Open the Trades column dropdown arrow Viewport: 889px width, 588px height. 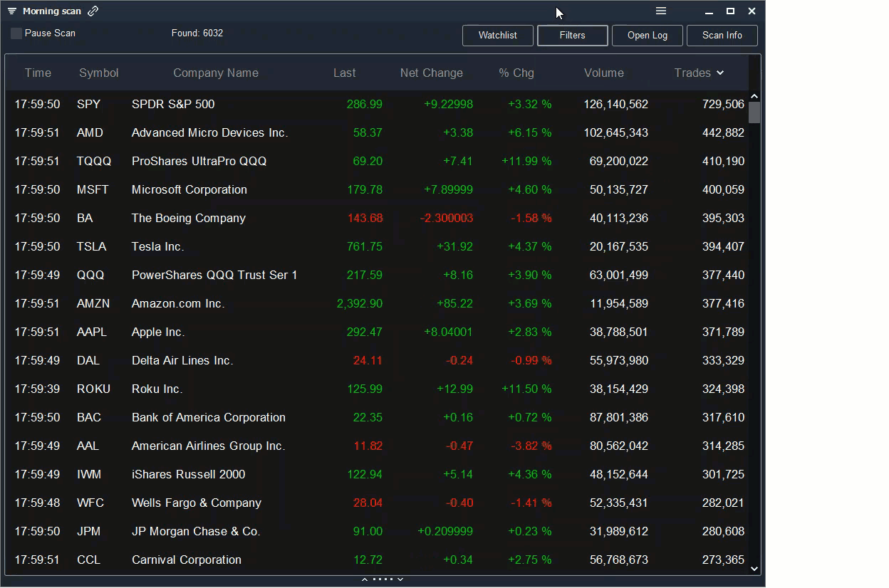point(720,73)
